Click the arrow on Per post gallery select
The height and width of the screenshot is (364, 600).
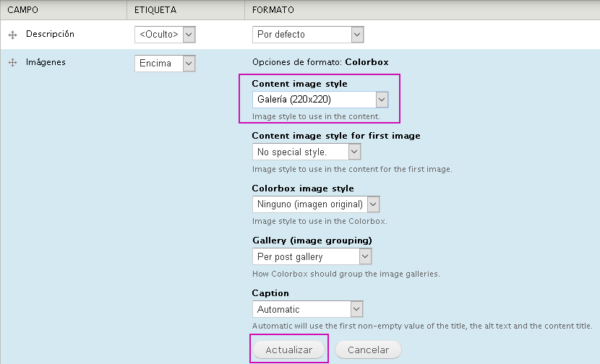point(366,257)
